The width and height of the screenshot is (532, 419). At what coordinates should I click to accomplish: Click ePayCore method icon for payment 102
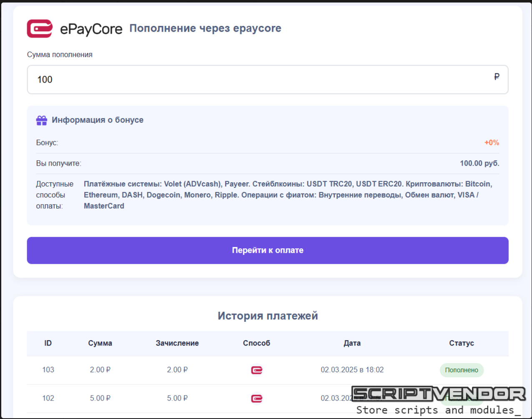pos(257,399)
